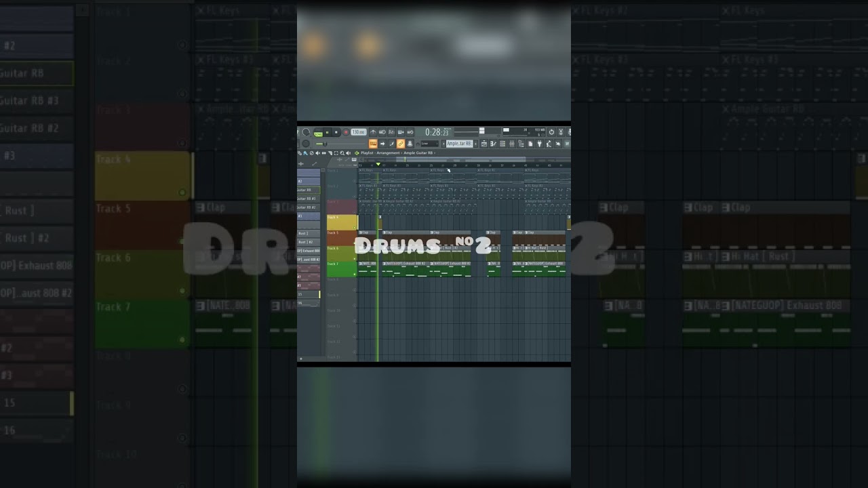The image size is (868, 488).
Task: Mute Track 6 via its green dot
Action: 355,258
